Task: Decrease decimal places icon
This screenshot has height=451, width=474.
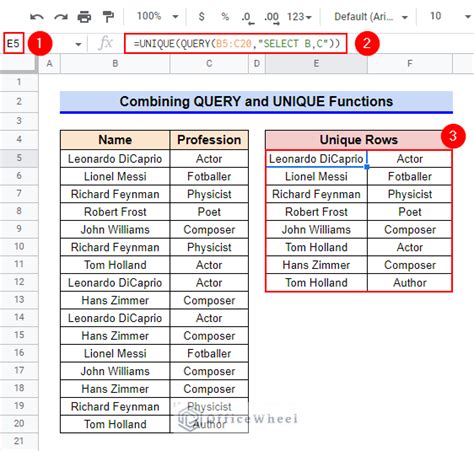Action: (x=248, y=18)
